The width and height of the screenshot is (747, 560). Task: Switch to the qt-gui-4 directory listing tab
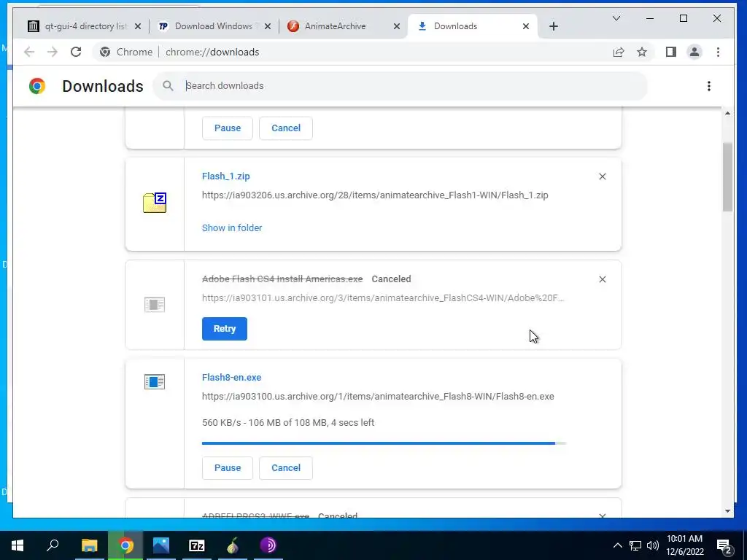pos(85,26)
